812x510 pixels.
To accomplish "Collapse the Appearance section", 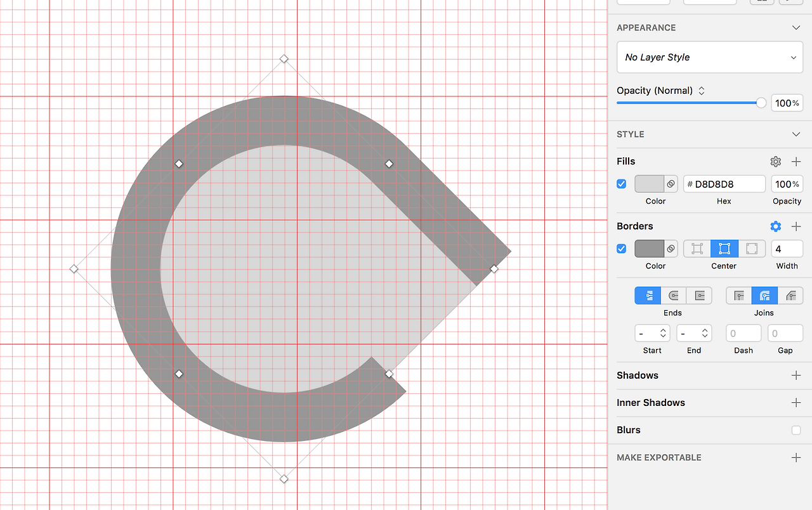I will point(796,28).
